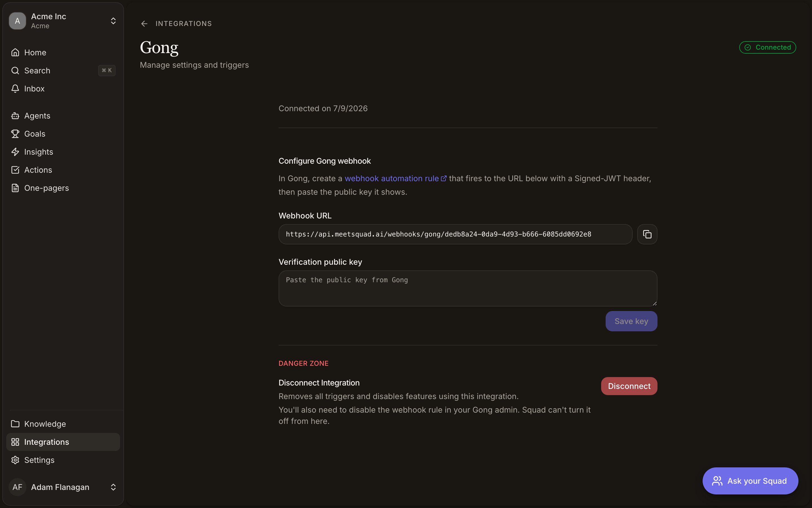The image size is (812, 508).
Task: Click 'Connected on 7/9/2026' text
Action: pos(323,109)
